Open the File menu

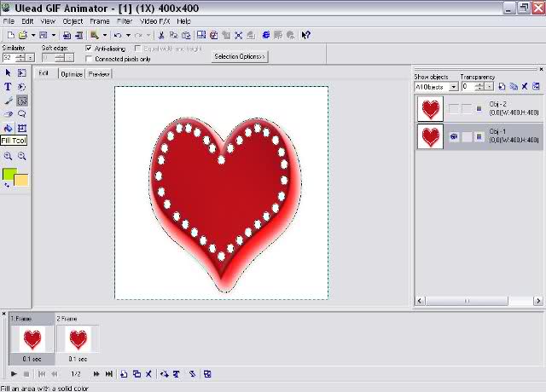tap(9, 21)
